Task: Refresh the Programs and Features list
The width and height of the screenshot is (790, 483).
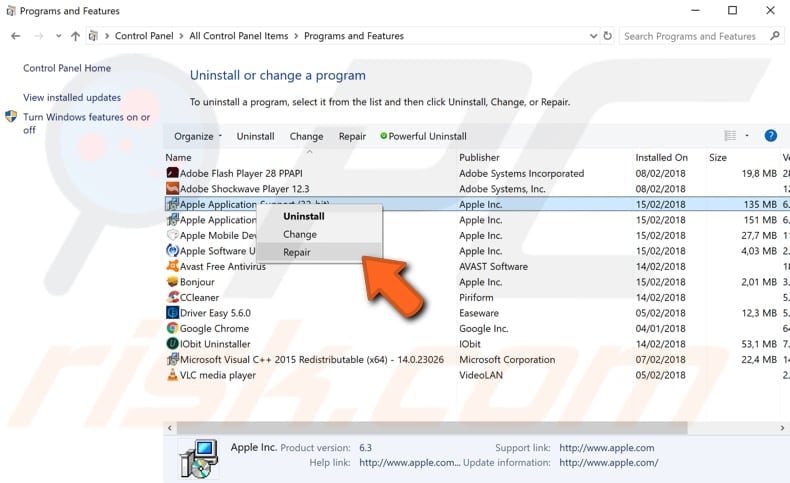Action: [608, 36]
